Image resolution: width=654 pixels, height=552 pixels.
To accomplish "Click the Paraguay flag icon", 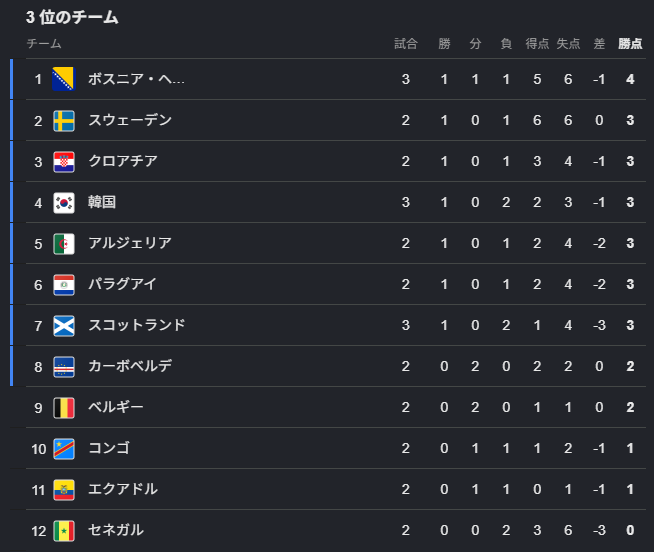I will click(64, 285).
